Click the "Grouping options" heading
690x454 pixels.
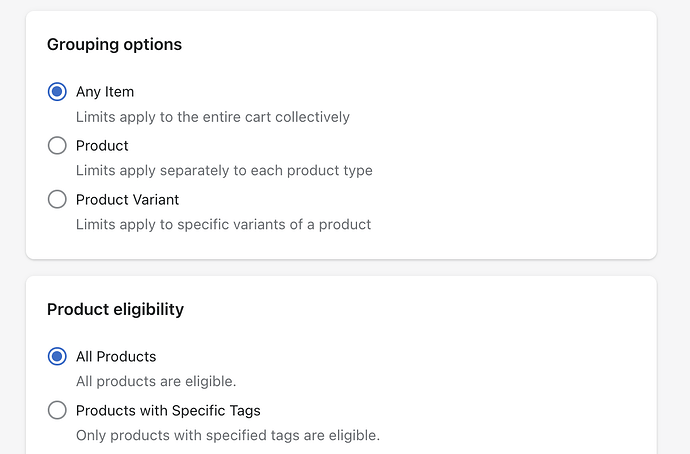114,45
